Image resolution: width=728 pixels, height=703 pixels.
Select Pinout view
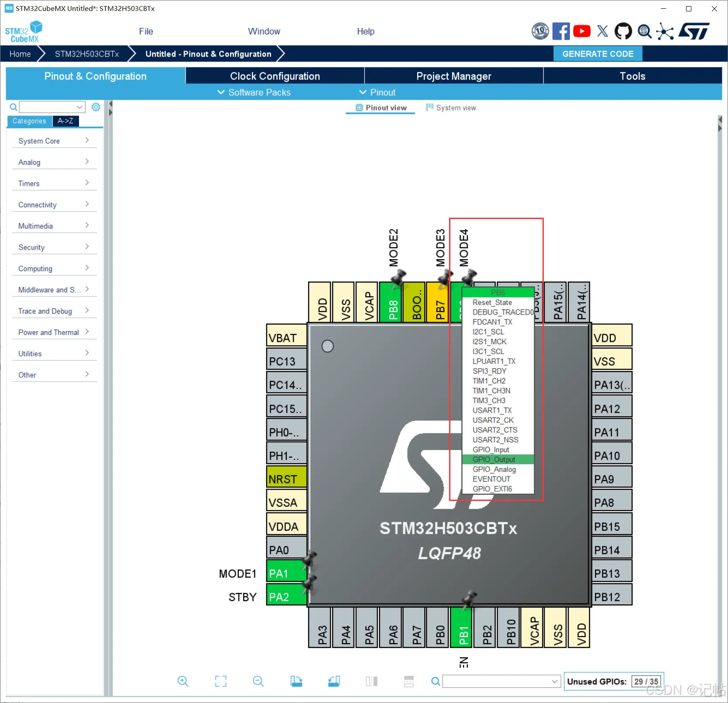[x=381, y=108]
